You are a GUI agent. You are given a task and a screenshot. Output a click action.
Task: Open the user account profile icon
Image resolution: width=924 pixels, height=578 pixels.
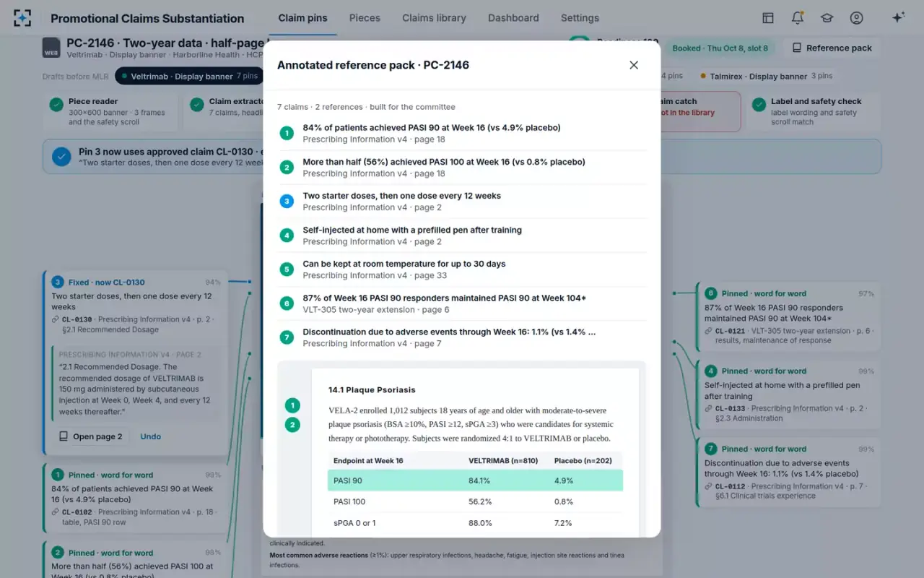coord(856,18)
